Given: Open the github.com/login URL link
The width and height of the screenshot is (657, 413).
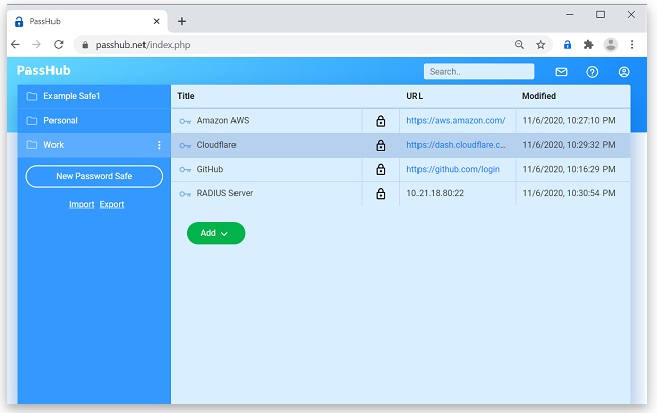Looking at the screenshot, I should (x=453, y=169).
